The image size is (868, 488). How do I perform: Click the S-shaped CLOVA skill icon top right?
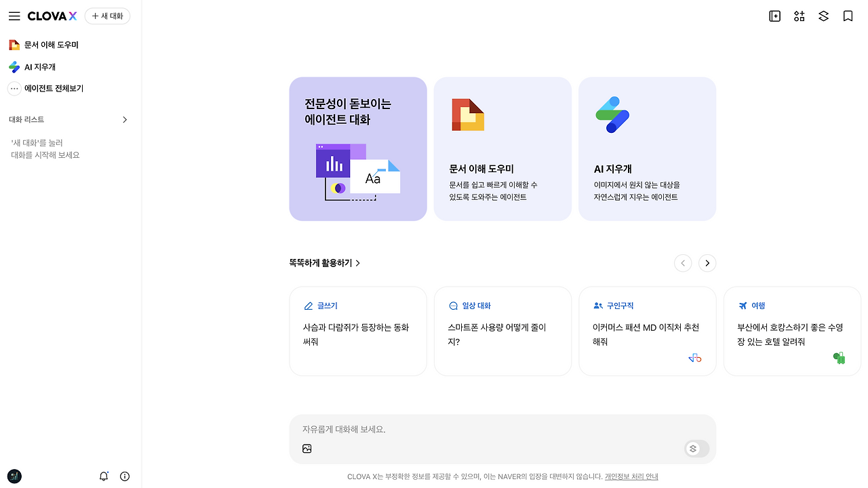point(823,16)
